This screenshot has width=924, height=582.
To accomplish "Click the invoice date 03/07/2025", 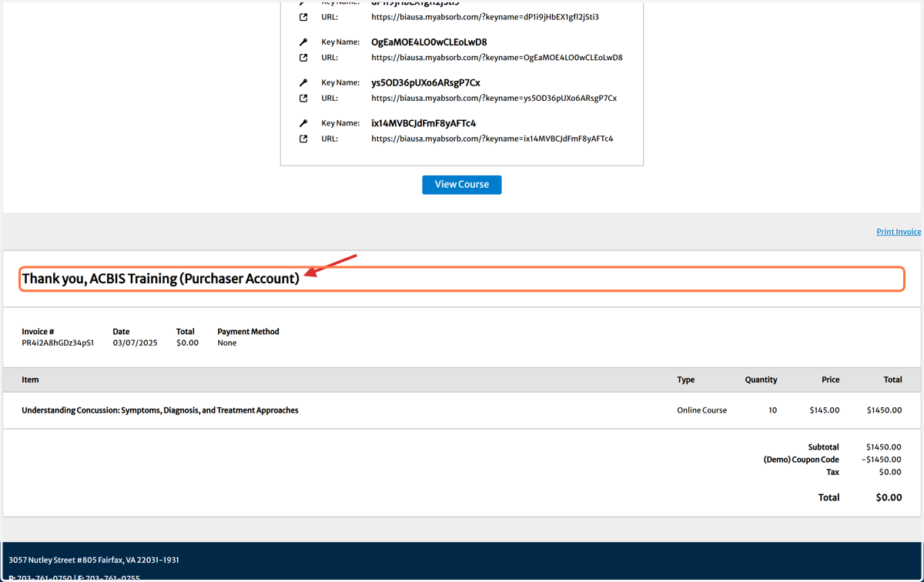I will click(x=135, y=343).
